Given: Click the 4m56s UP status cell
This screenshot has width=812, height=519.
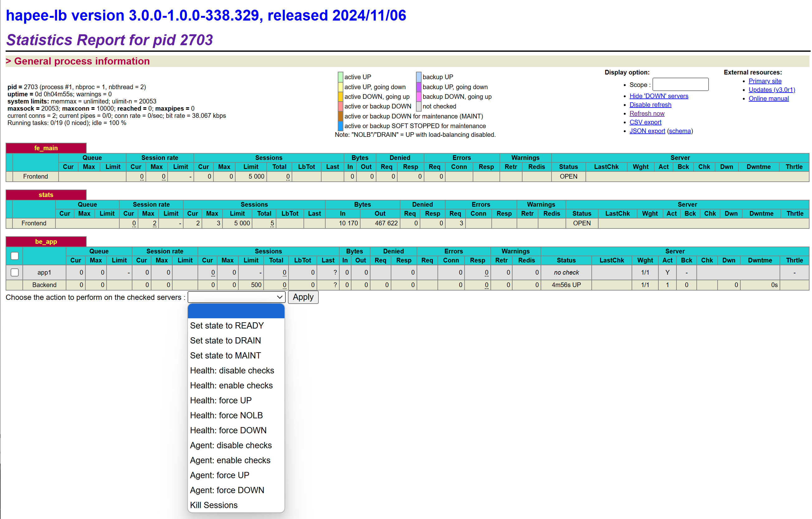Looking at the screenshot, I should pyautogui.click(x=566, y=285).
